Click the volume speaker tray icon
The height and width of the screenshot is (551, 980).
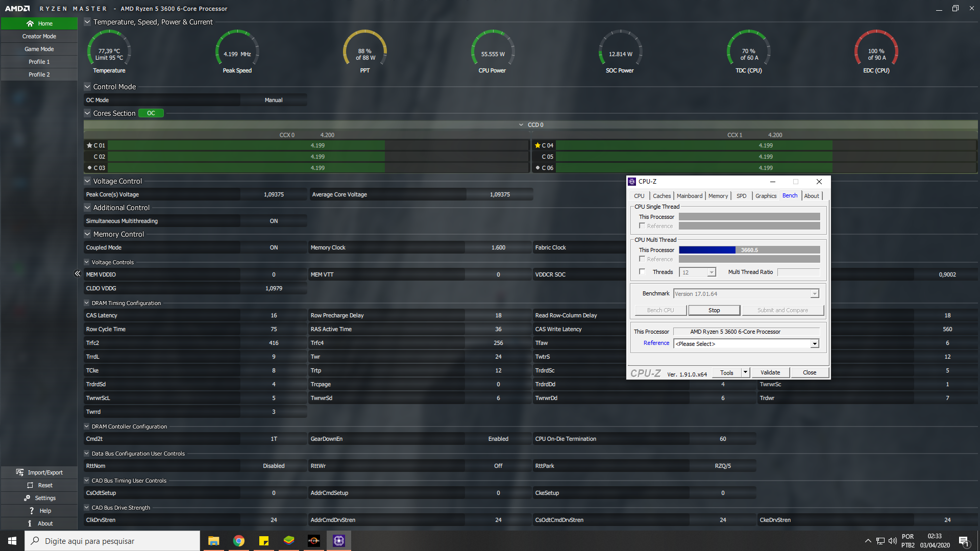[892, 541]
